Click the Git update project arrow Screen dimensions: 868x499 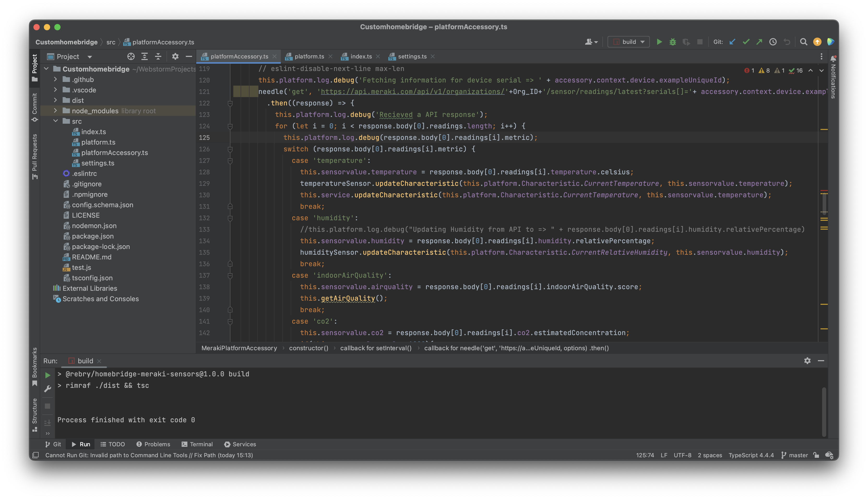coord(732,42)
